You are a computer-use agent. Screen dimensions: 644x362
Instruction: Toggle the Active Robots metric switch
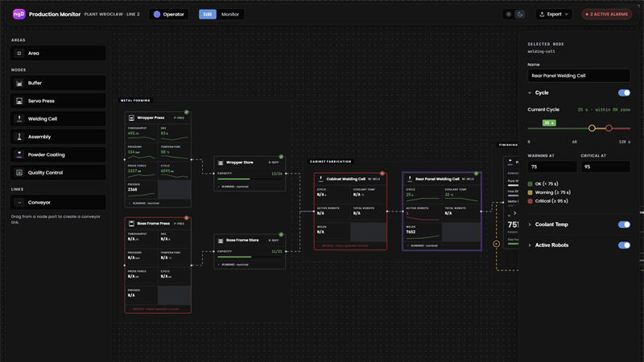coord(624,245)
